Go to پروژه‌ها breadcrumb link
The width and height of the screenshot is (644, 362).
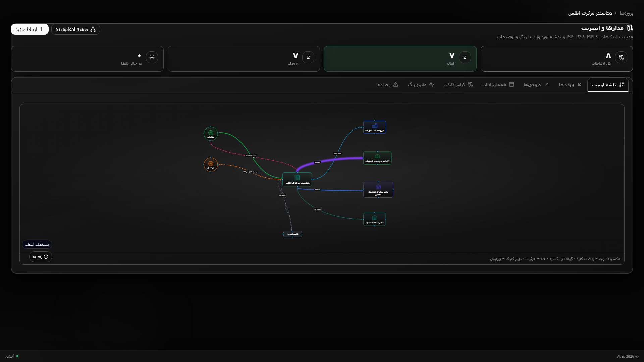point(626,13)
